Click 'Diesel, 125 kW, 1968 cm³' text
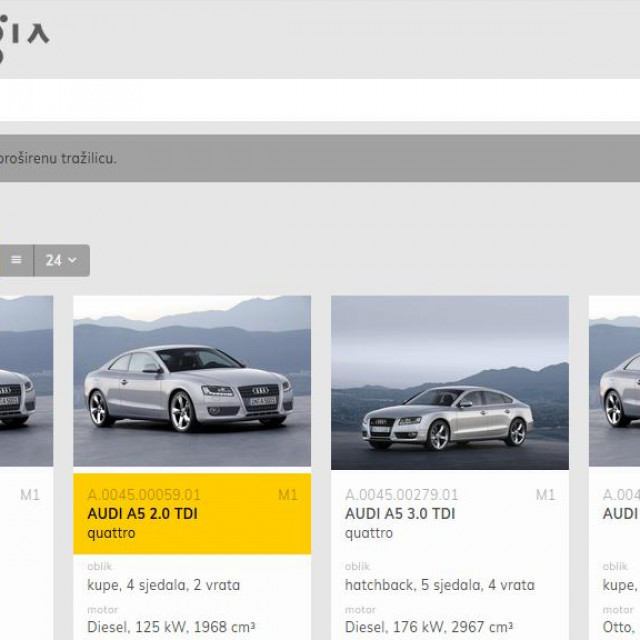The image size is (640, 640). click(171, 627)
